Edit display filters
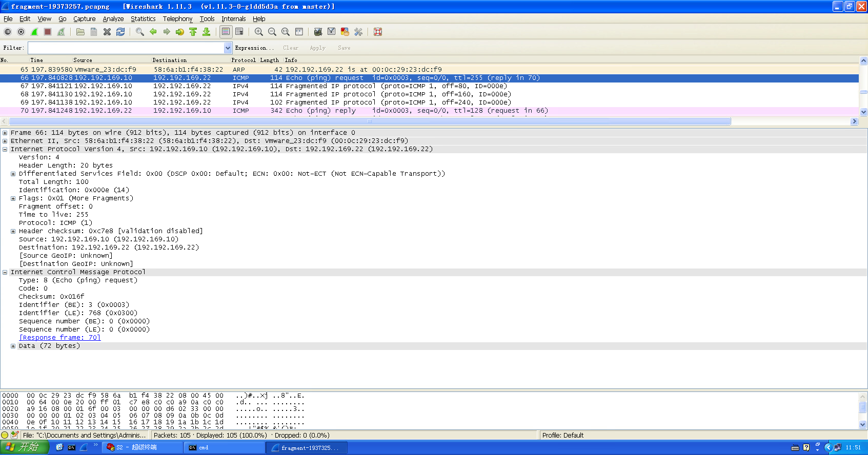The width and height of the screenshot is (868, 455). click(332, 32)
